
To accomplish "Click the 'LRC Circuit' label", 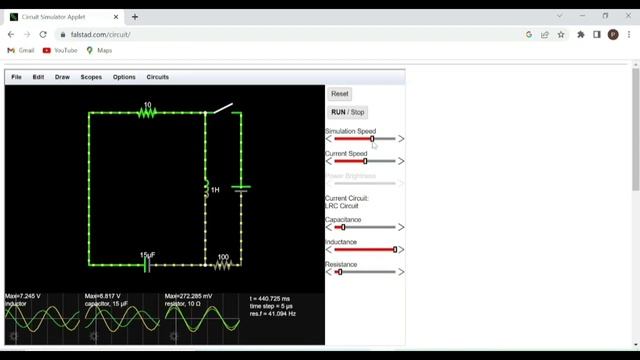I will [x=342, y=206].
